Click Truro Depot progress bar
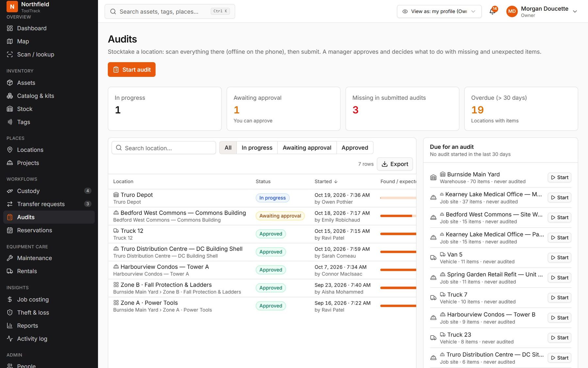Viewport: 588px width, 368px height. (x=398, y=198)
